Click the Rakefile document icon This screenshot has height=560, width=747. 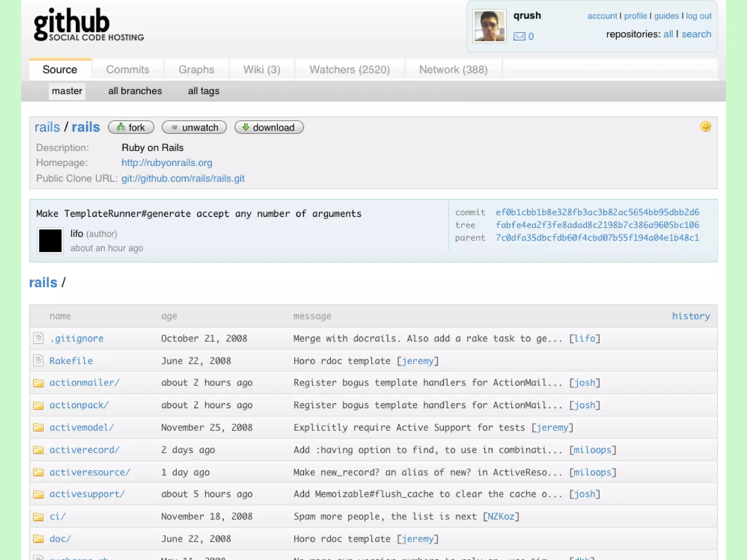tap(38, 361)
